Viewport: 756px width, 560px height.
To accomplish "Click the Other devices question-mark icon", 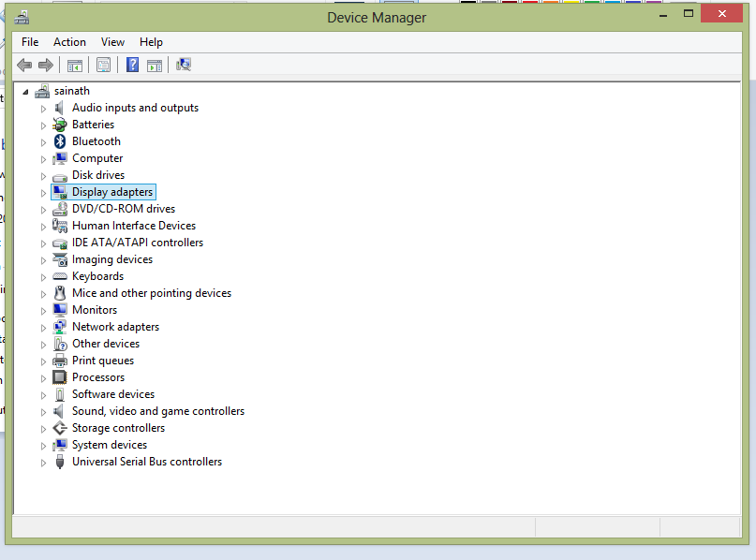I will [x=60, y=344].
